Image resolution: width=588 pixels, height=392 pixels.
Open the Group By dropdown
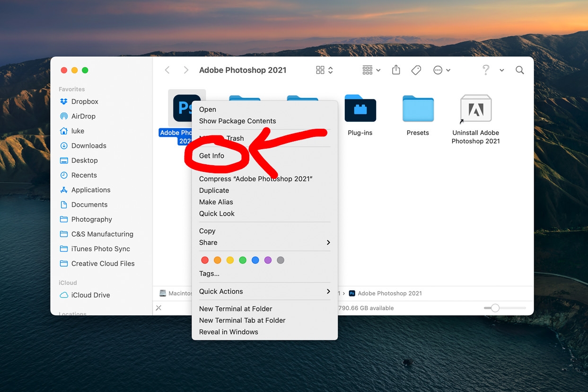click(x=371, y=70)
